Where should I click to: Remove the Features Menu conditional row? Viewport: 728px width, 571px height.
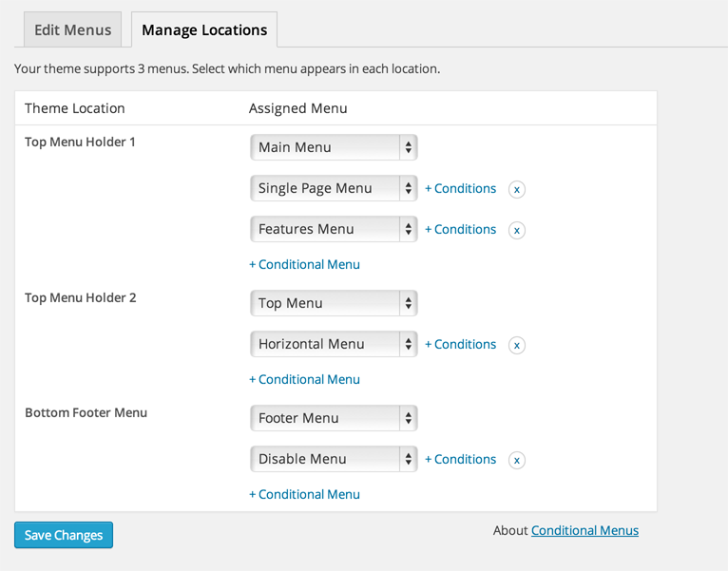(x=517, y=230)
